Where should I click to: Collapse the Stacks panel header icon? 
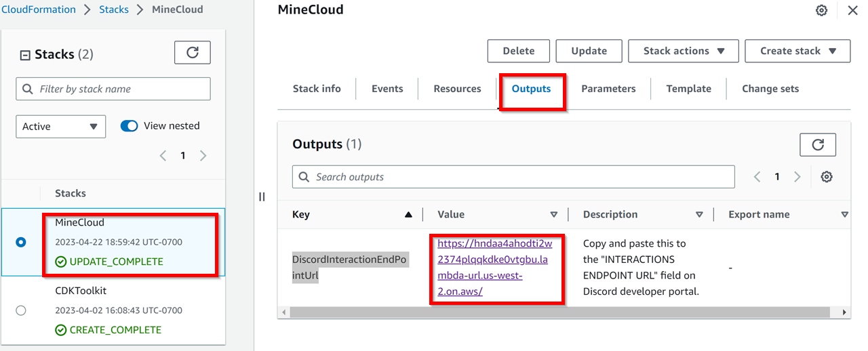click(x=25, y=55)
